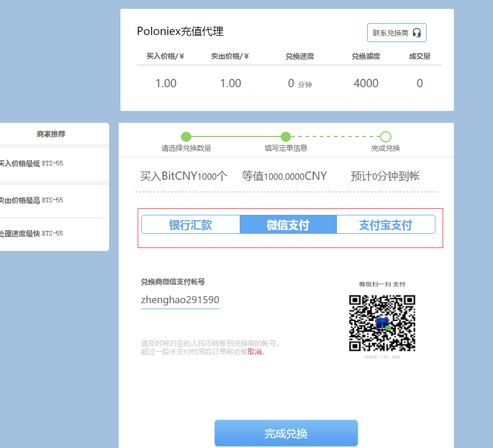Click the 联系兑换商 contact button

pos(396,33)
